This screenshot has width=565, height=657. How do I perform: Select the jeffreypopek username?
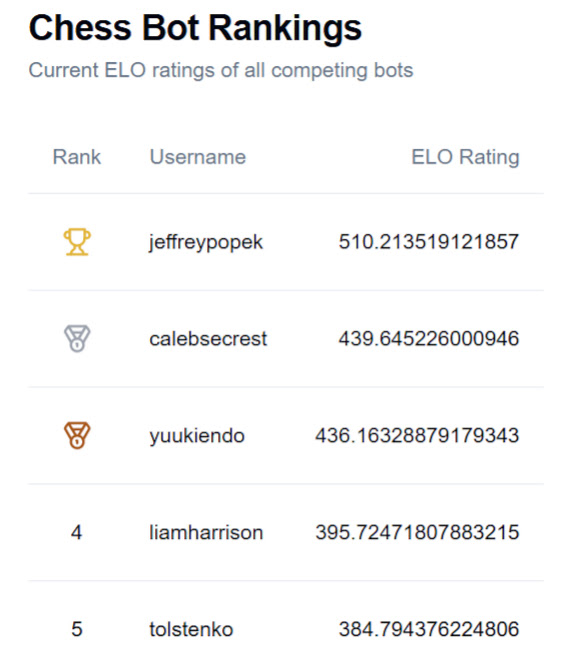206,243
